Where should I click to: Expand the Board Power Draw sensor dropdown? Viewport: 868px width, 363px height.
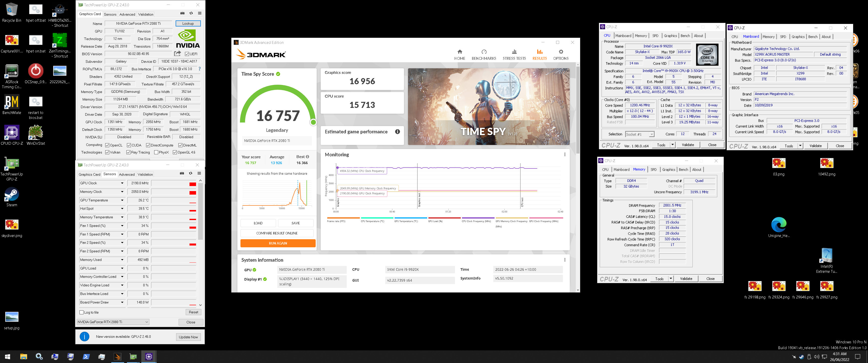coord(122,302)
